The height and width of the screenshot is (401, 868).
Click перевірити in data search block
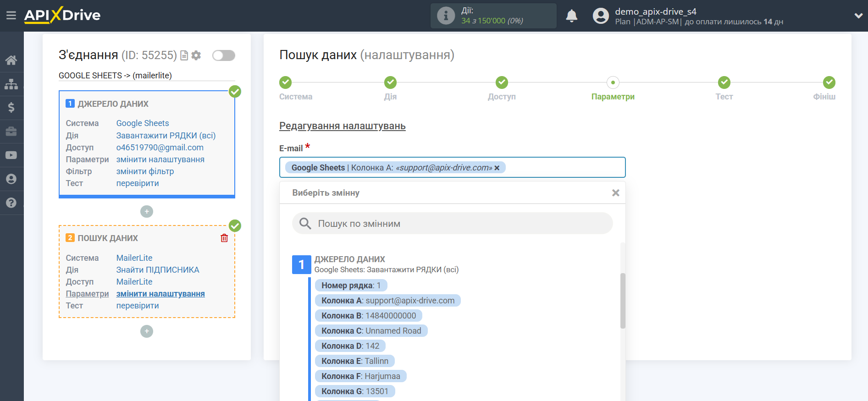(138, 306)
